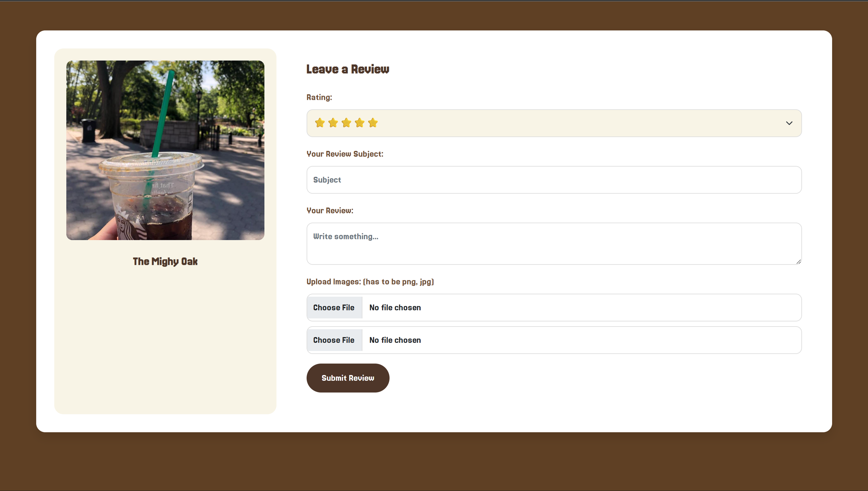The image size is (868, 491).
Task: Click the 'Your Review:' label
Action: tap(330, 211)
